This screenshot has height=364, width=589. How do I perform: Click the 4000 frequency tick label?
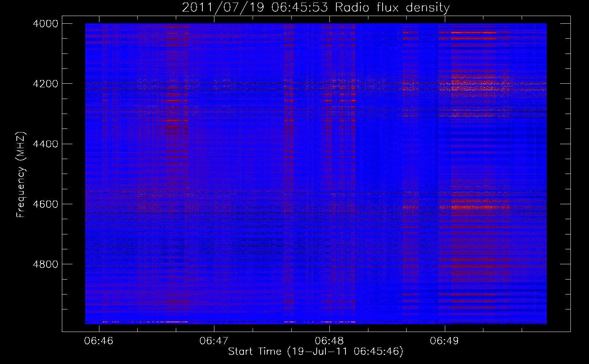click(x=45, y=24)
